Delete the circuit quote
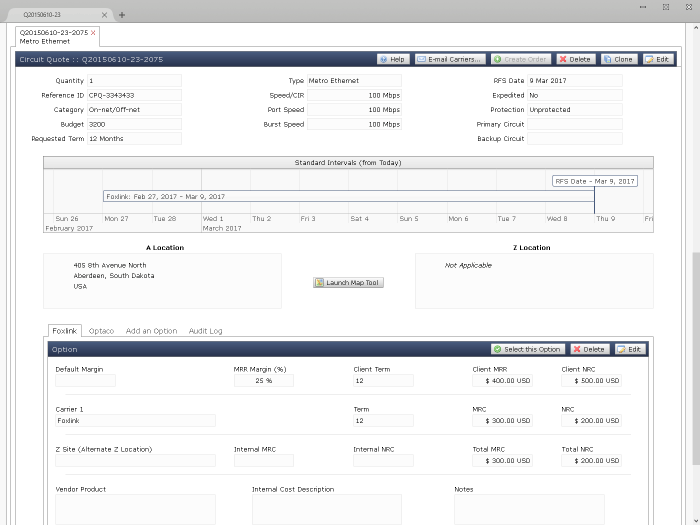Viewport: 700px width, 525px height. pos(575,59)
